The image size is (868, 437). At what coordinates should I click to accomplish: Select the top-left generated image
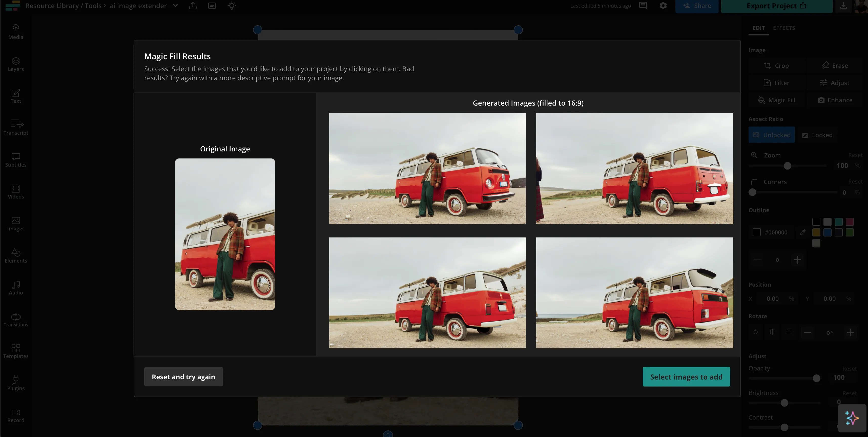[x=427, y=168]
